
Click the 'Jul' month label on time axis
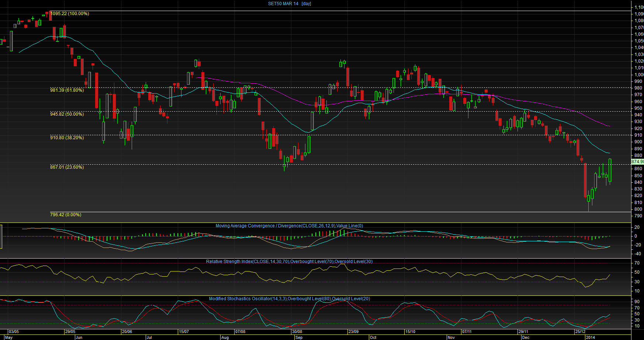click(149, 337)
